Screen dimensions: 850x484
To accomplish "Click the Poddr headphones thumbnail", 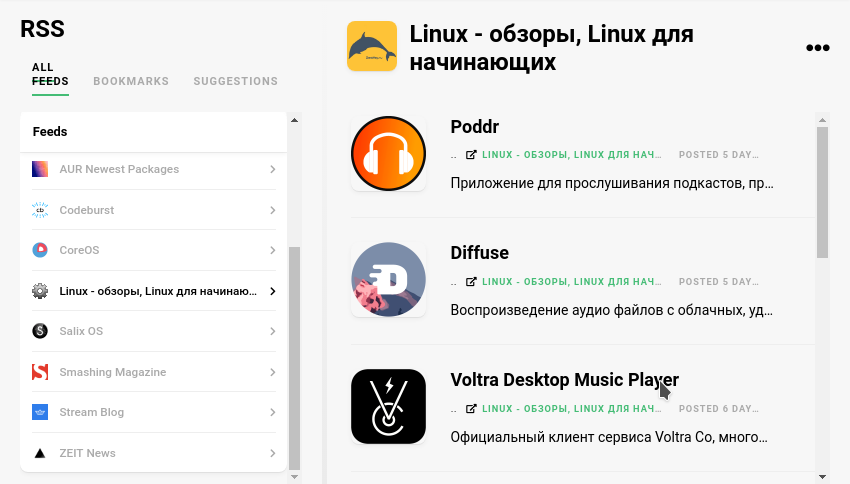I will (x=388, y=153).
